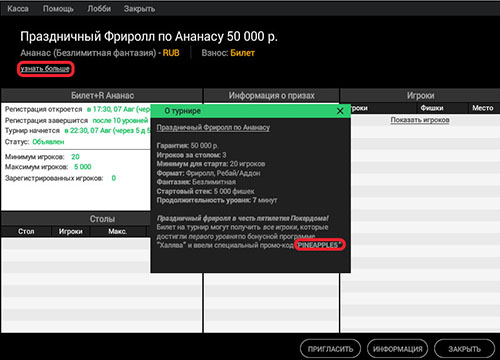Screen dimensions: 500x360
Task: Click the 'Взнос: Билет' label
Action: point(228,53)
